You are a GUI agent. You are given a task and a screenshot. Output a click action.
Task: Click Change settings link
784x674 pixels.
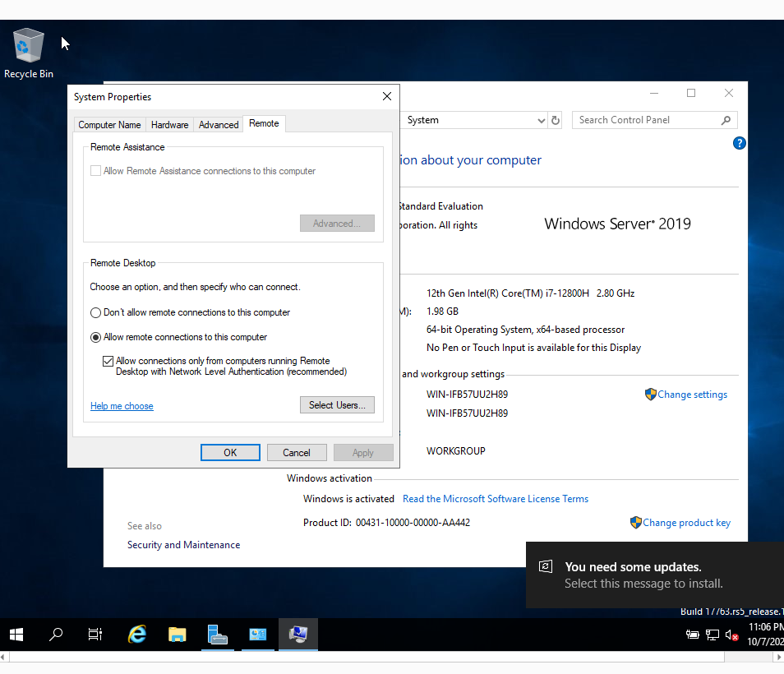(692, 395)
